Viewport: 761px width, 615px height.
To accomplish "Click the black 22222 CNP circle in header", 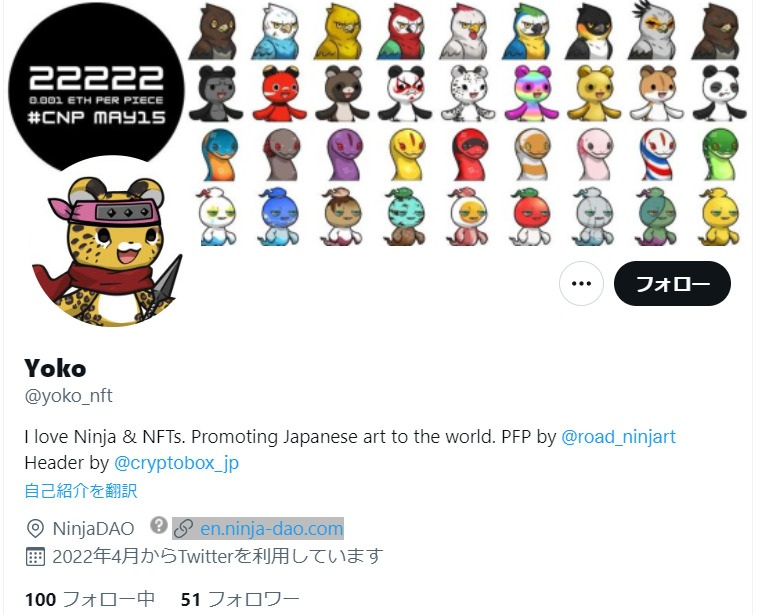I will point(96,88).
